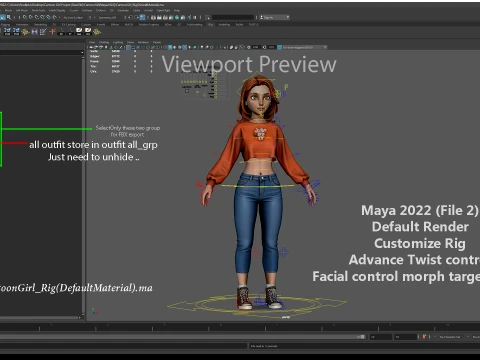480x360 pixels.
Task: Click the outliner horizontal scrollbar
Action: click(40, 318)
